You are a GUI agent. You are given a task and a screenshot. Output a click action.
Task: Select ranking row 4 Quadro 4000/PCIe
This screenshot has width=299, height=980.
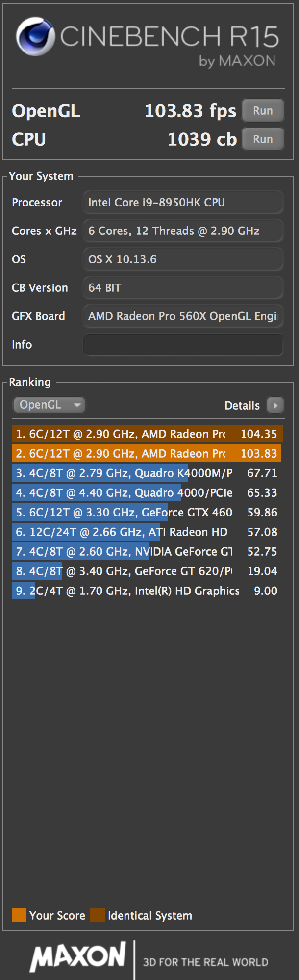pyautogui.click(x=148, y=492)
